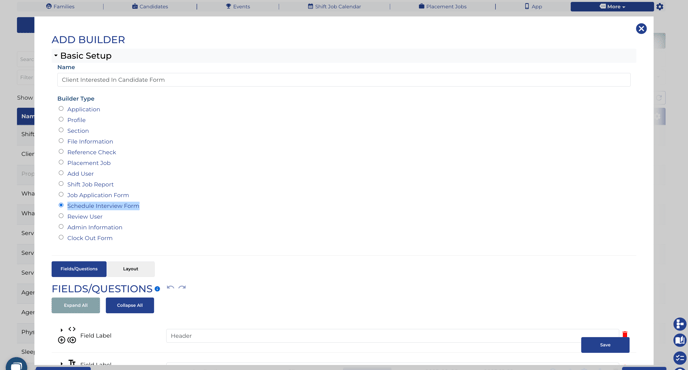This screenshot has height=370, width=688.
Task: Select the Review User builder type
Action: 61,216
